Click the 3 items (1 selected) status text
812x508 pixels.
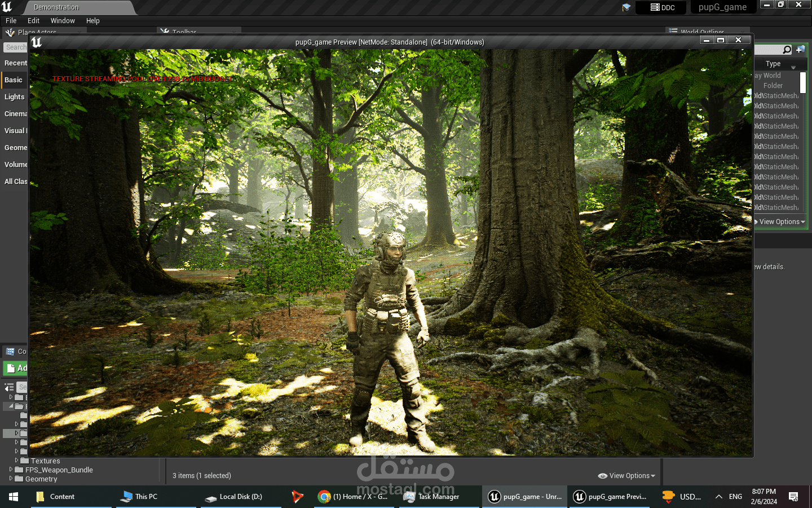pyautogui.click(x=202, y=476)
